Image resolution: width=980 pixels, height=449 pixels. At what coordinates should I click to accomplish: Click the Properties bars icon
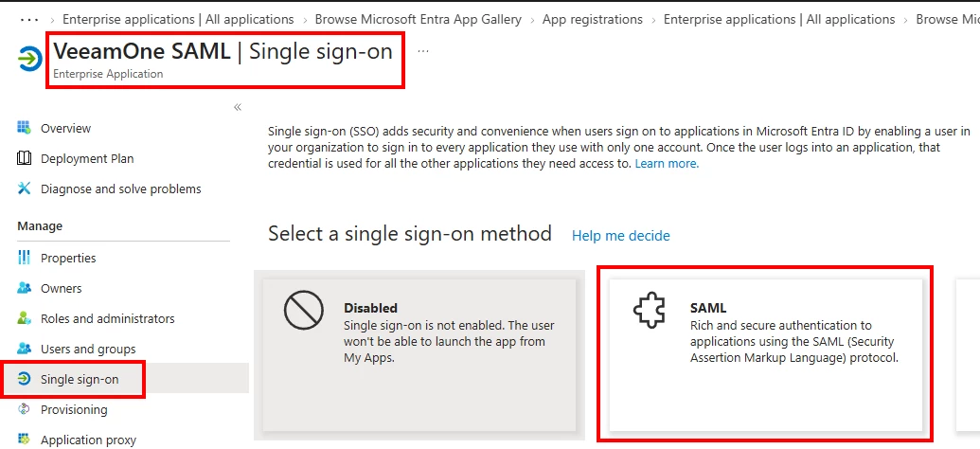click(25, 258)
